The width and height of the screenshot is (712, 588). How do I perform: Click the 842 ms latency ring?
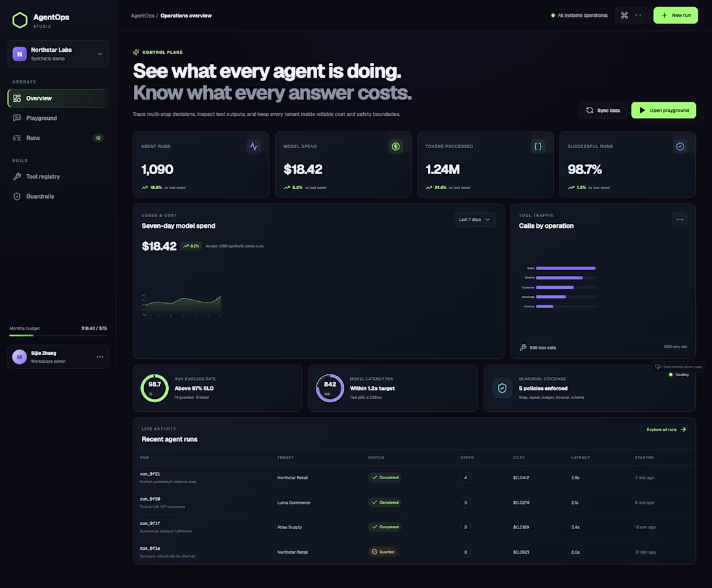pos(329,388)
